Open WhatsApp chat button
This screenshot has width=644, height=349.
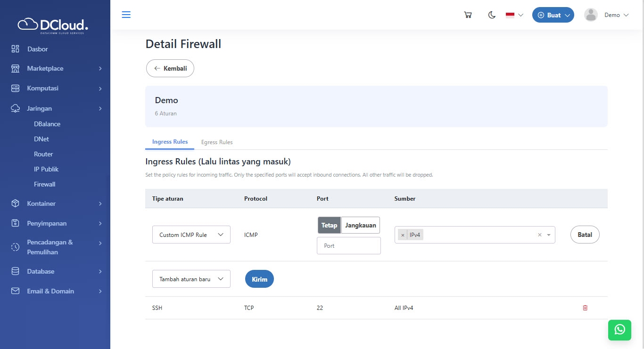click(619, 330)
